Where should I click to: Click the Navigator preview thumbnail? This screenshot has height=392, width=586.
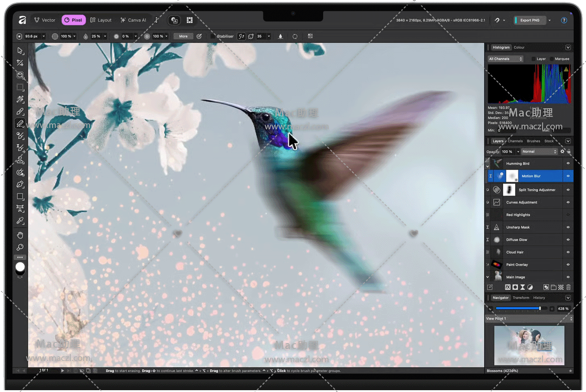pos(529,345)
